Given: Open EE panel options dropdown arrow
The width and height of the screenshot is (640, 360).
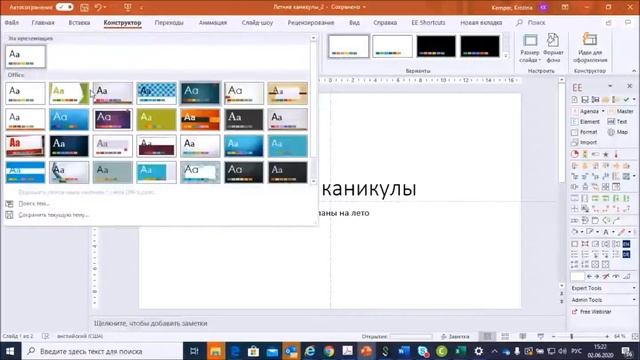Looking at the screenshot, I should point(610,86).
